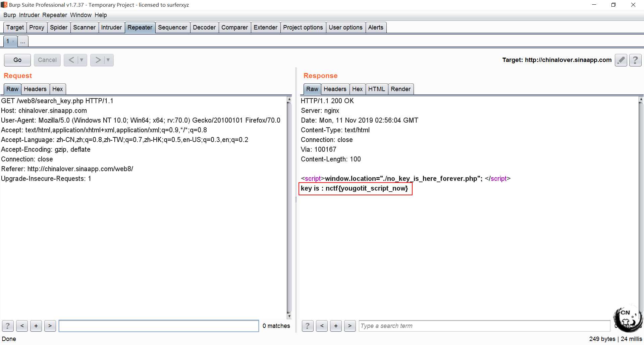Navigate forward in request history
The width and height of the screenshot is (644, 345).
pyautogui.click(x=98, y=60)
